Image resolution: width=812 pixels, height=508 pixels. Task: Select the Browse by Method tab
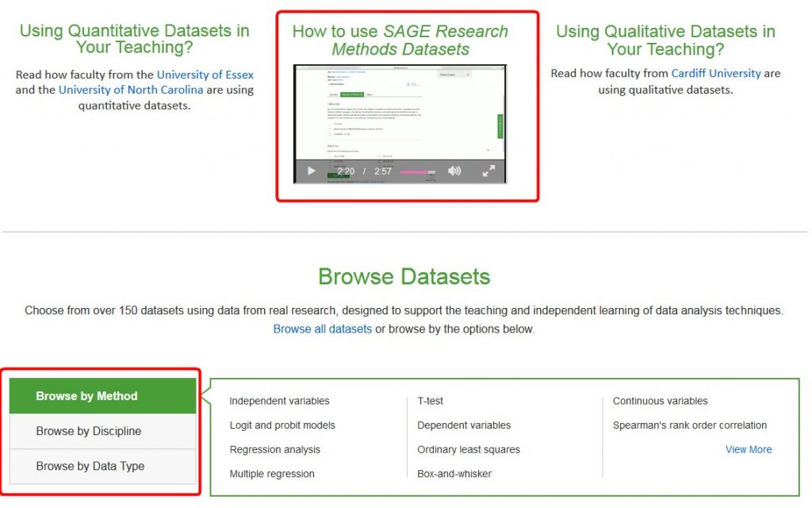[102, 396]
